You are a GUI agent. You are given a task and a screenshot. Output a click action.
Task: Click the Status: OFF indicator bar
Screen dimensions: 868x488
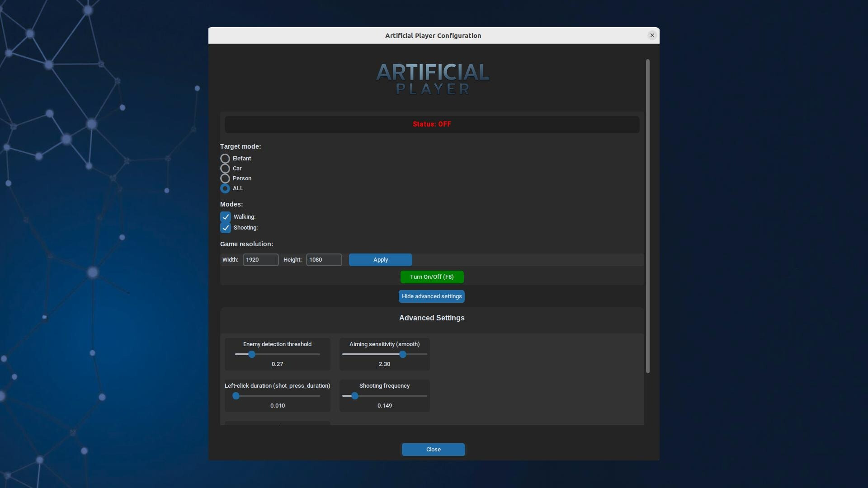[x=432, y=124]
